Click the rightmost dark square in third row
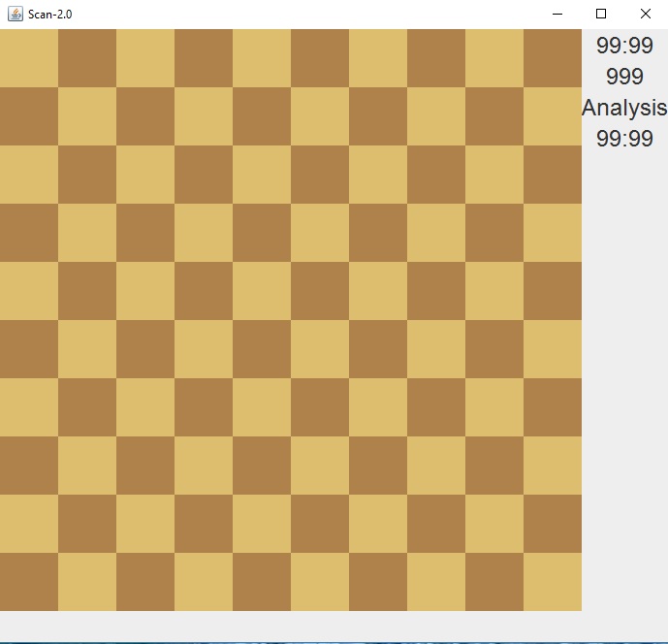 [553, 175]
